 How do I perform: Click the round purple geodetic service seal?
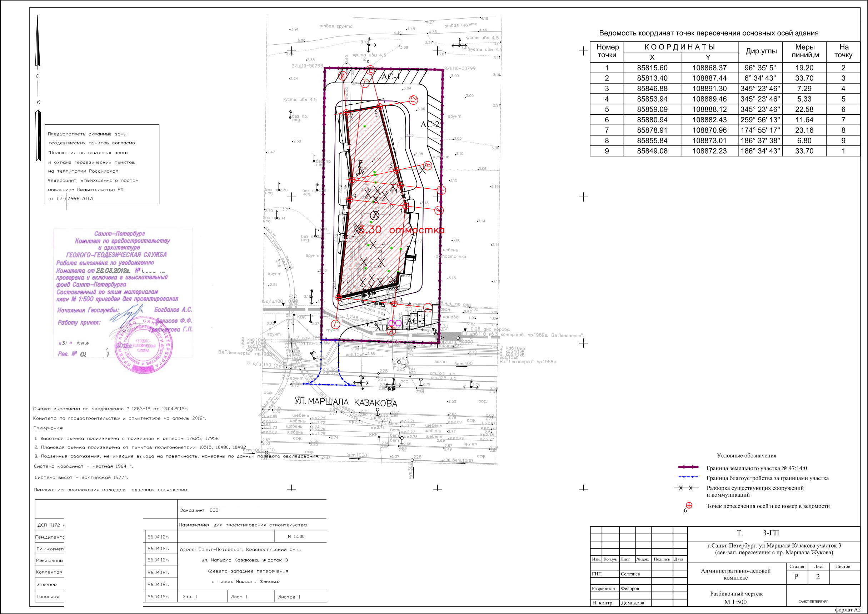pos(144,345)
